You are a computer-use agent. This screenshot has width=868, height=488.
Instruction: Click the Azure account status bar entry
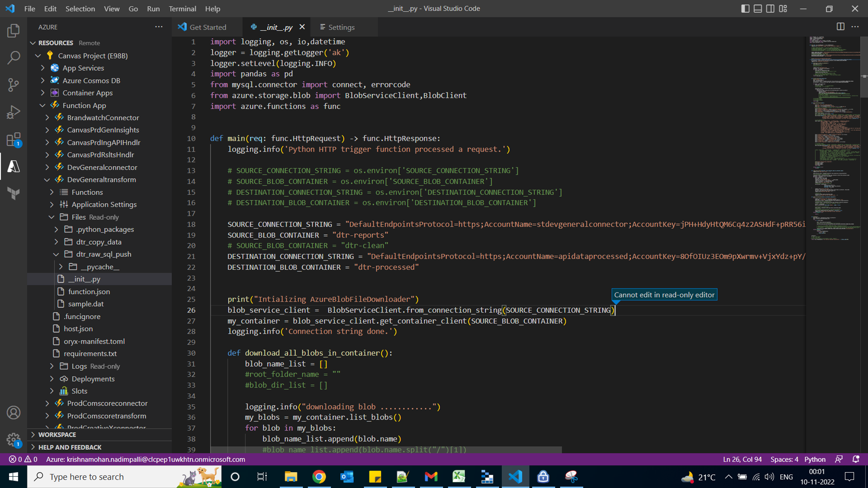click(145, 459)
